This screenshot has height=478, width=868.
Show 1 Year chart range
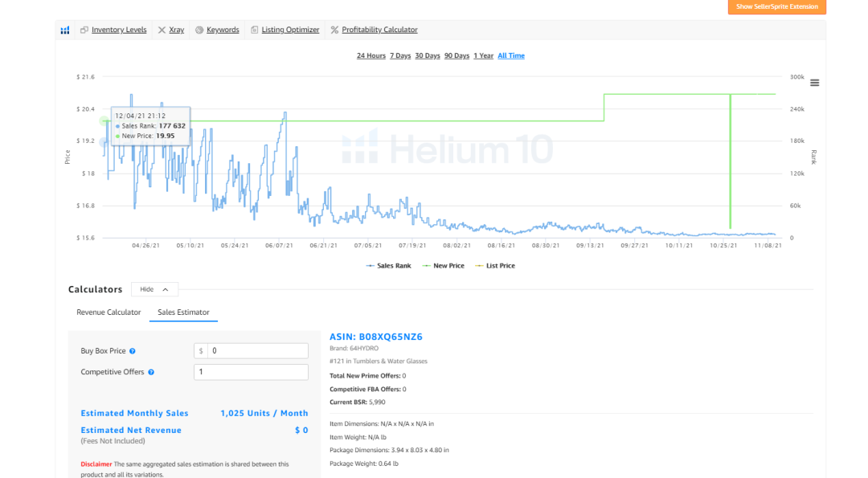[483, 55]
